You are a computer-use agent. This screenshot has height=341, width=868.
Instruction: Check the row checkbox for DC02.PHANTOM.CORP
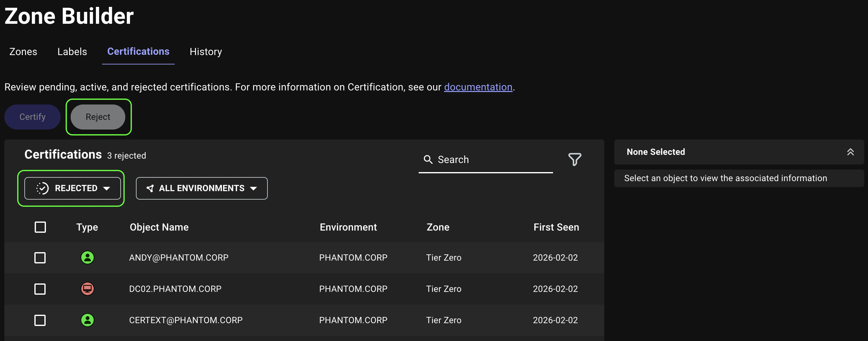pyautogui.click(x=40, y=289)
